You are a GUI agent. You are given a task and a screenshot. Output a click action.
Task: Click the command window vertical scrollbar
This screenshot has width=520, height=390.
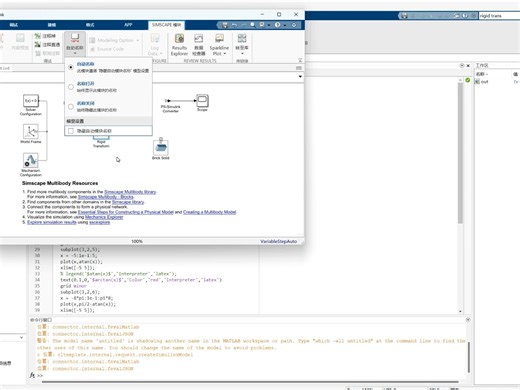click(468, 357)
